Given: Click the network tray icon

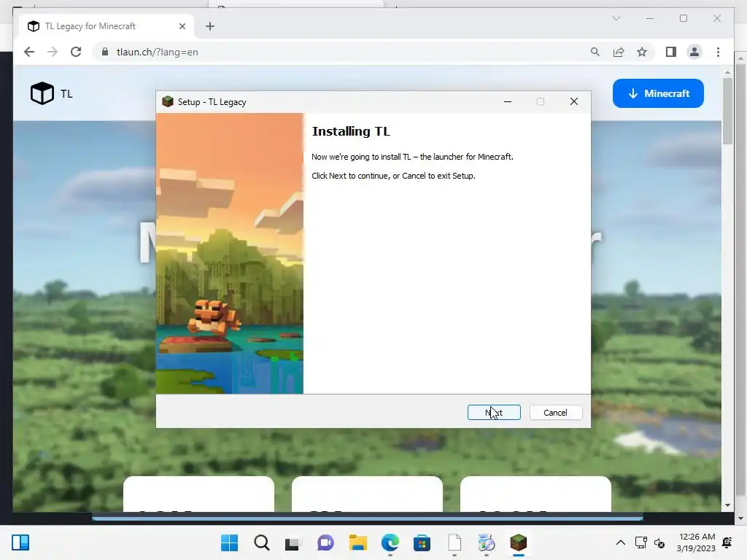Looking at the screenshot, I should click(640, 542).
